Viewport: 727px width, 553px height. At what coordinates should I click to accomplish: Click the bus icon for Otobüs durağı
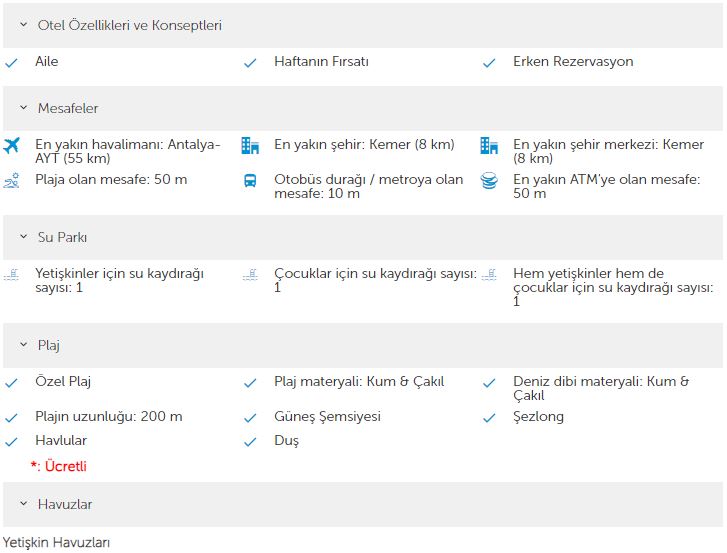(250, 181)
